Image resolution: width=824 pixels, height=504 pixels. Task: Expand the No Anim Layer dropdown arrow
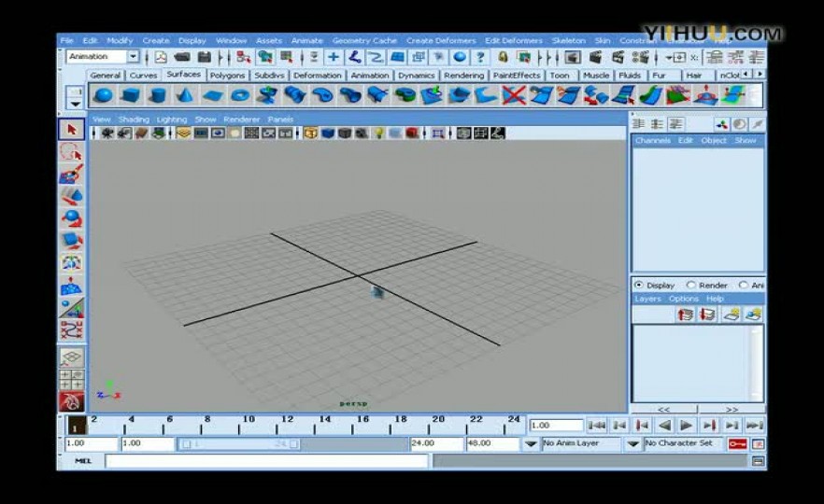tap(531, 444)
